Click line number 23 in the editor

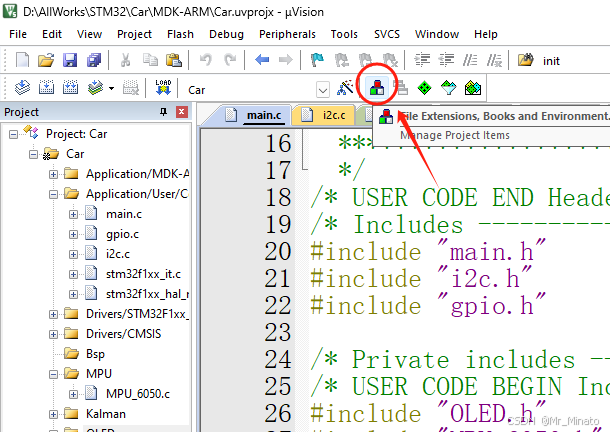[277, 332]
